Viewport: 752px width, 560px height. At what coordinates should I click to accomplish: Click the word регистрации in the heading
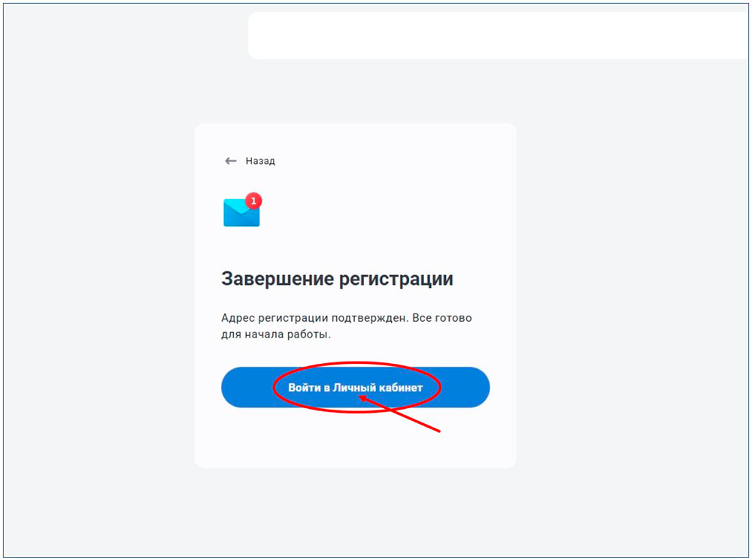tap(396, 280)
